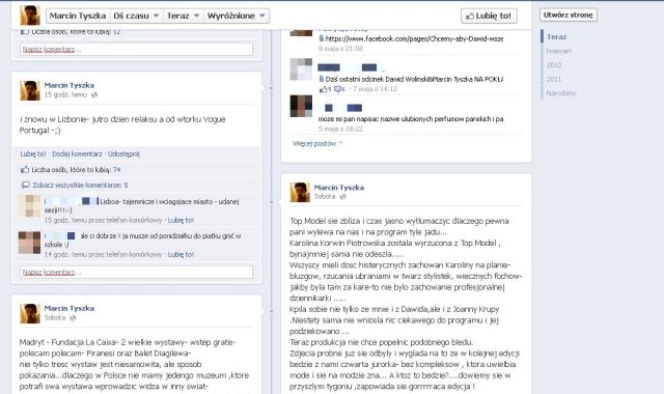Jump to 2012 in timeline sidebar
The image size is (664, 394).
coord(554,65)
